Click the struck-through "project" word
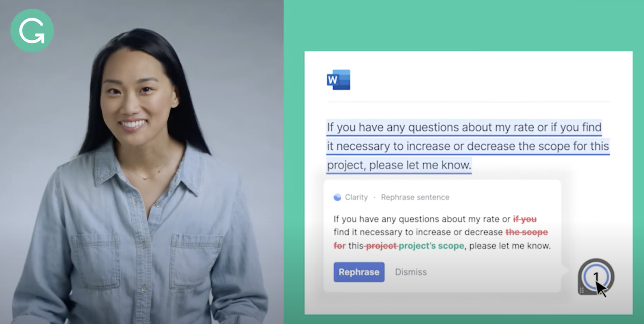This screenshot has width=644, height=324. tap(381, 246)
